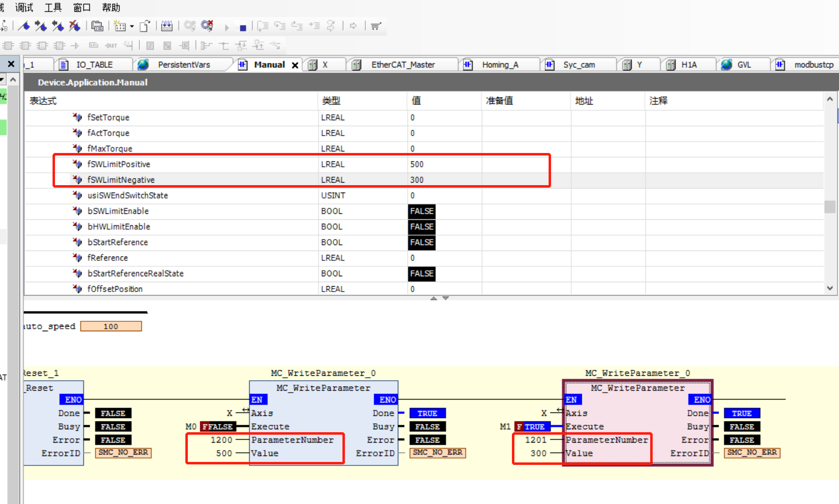Open dropdown arrow beside build icon
839x504 pixels.
tap(132, 26)
